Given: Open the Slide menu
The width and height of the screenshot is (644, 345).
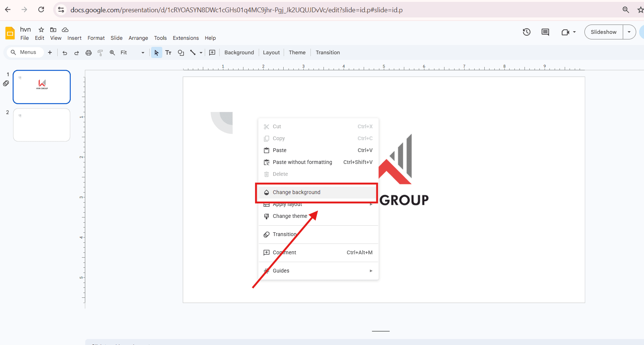Looking at the screenshot, I should coord(117,38).
